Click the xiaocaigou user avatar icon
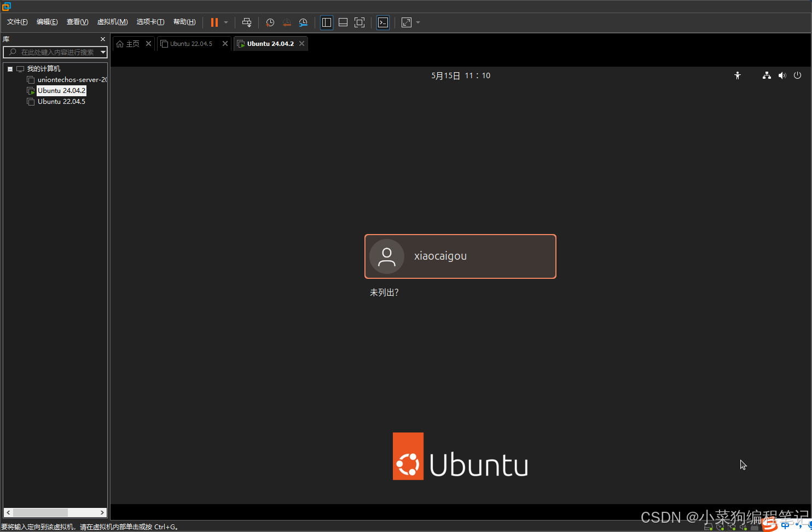Image resolution: width=812 pixels, height=532 pixels. (x=387, y=256)
